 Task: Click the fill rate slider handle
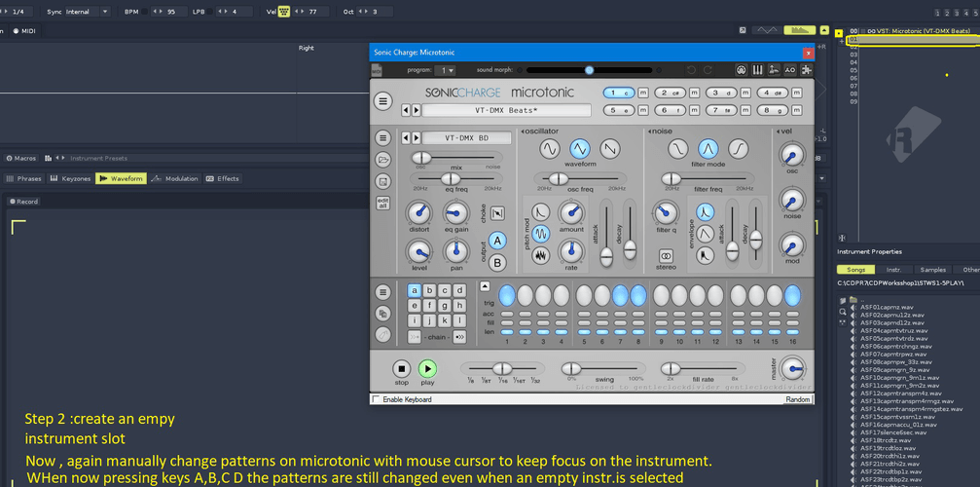tap(671, 368)
